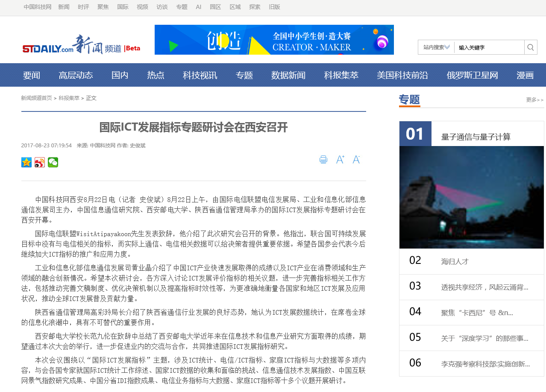Open the 科技视讯 nav tab

point(200,75)
